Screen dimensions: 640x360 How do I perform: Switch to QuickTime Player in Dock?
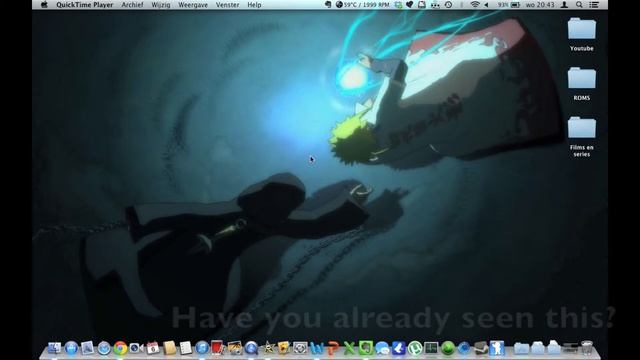[x=251, y=348]
